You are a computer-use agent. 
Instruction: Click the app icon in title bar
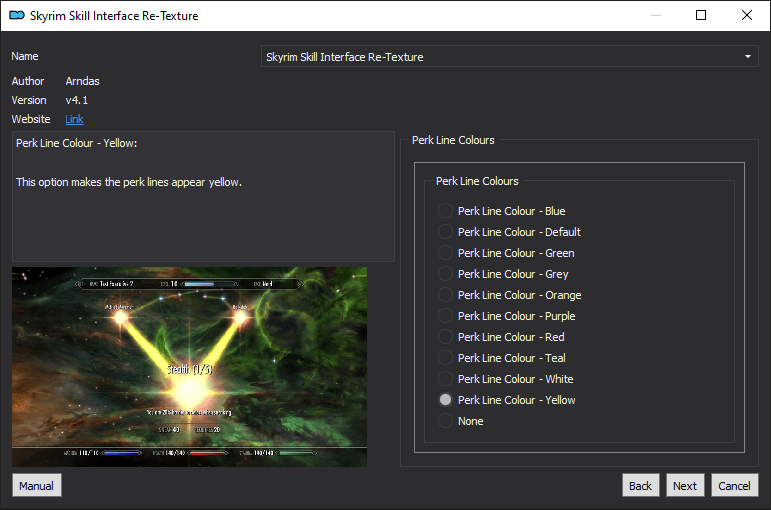[17, 15]
